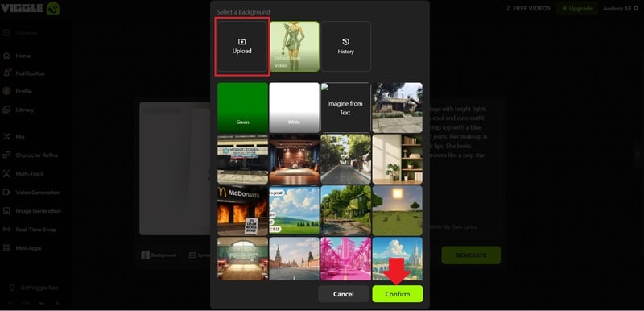Click the Upgrade button in header

(x=577, y=8)
